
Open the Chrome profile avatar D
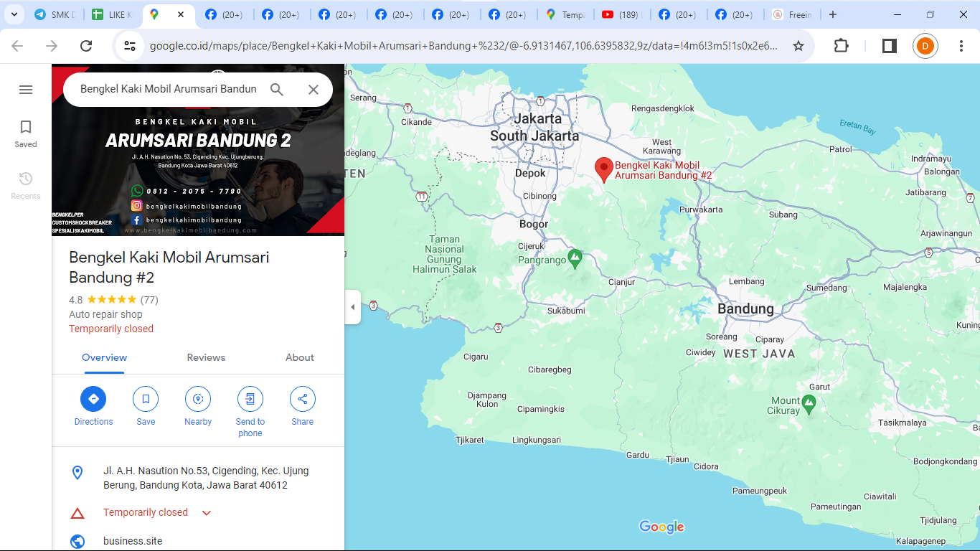coord(925,46)
